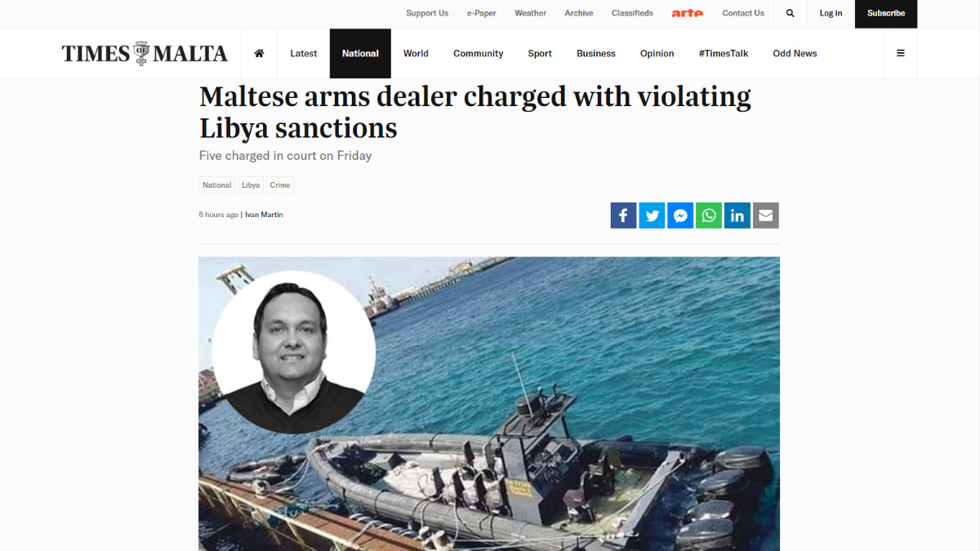The height and width of the screenshot is (551, 980).
Task: Open author Ivan Martin's page
Action: coord(264,215)
